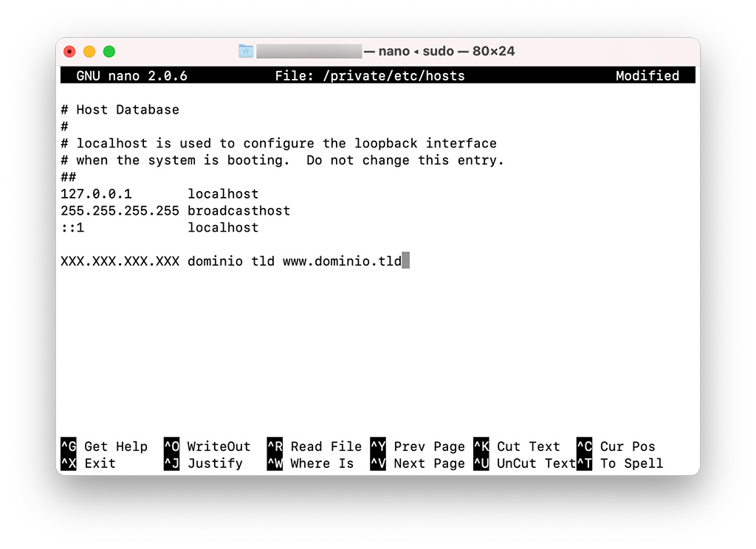Click the green zoom window button
Viewport: 756px width, 549px height.
[x=109, y=52]
